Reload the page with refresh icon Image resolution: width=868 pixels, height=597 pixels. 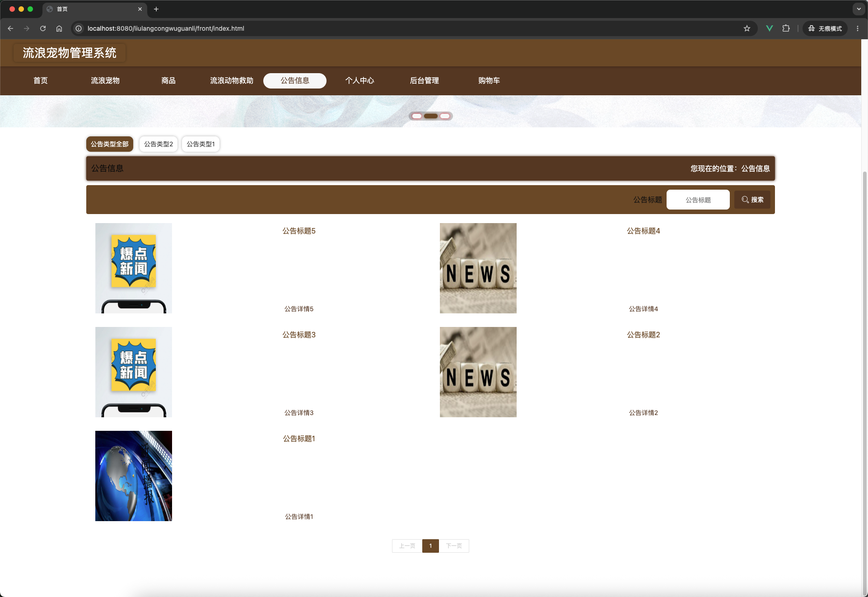click(43, 28)
